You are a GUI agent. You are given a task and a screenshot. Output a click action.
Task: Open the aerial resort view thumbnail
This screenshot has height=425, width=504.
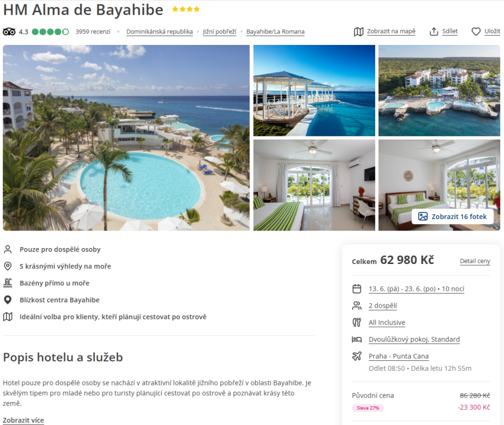[439, 90]
